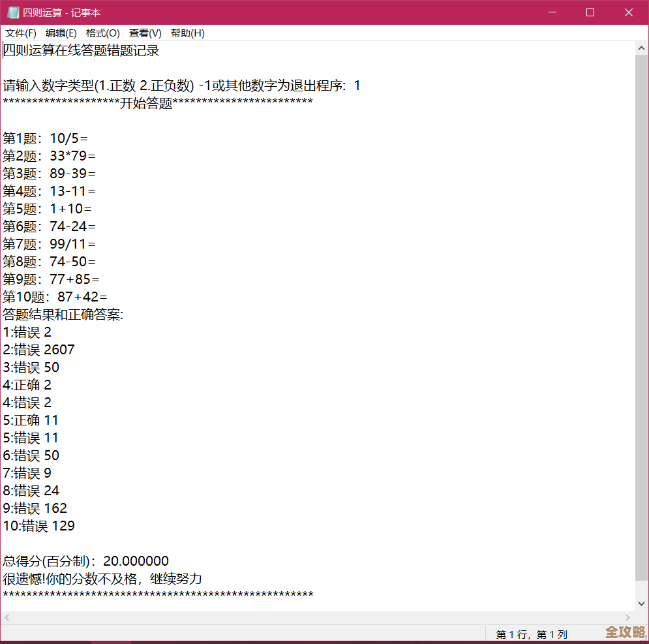Image resolution: width=649 pixels, height=644 pixels.
Task: Click the 第1行, 第1列 status bar indicator
Action: (532, 634)
